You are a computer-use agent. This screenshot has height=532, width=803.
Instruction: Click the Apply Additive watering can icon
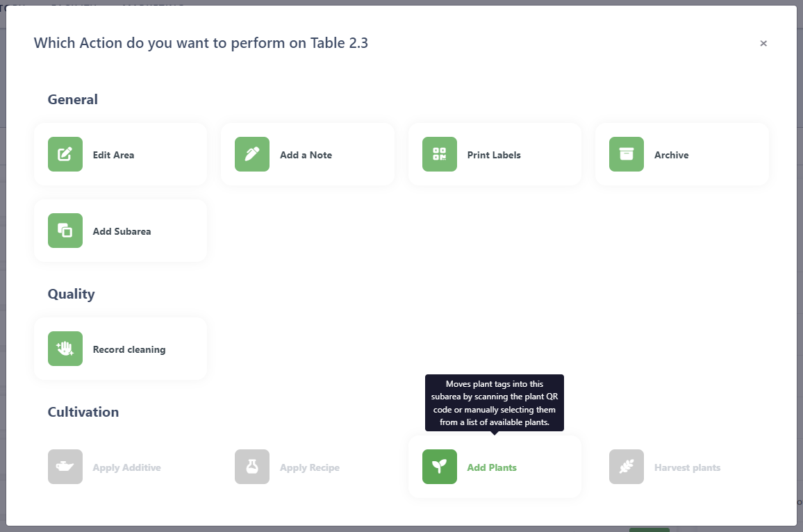65,467
